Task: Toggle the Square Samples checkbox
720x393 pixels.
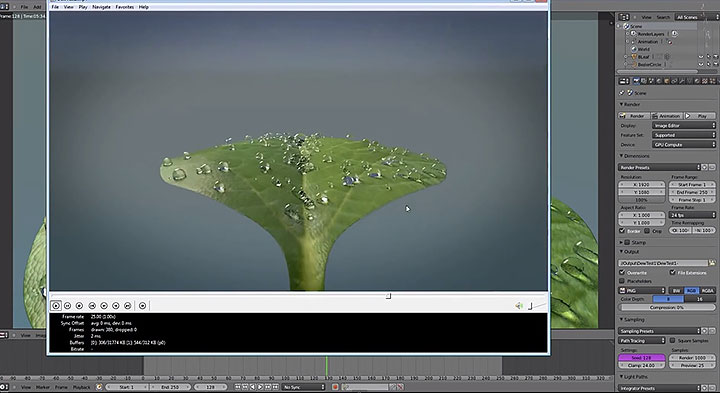Action: pyautogui.click(x=672, y=340)
